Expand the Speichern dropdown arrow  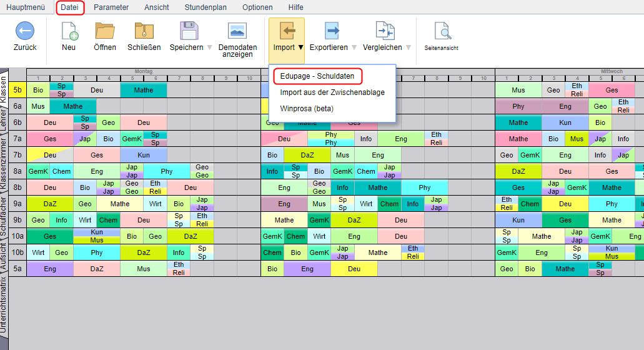210,47
